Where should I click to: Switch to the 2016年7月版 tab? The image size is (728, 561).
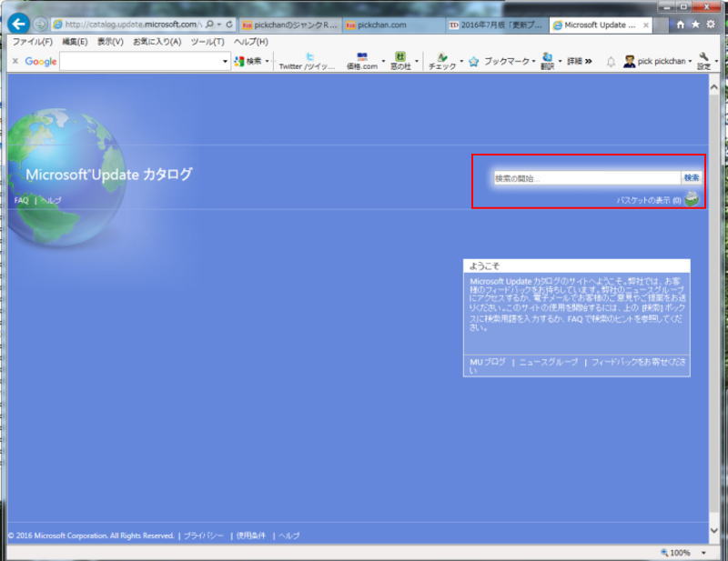(x=497, y=25)
